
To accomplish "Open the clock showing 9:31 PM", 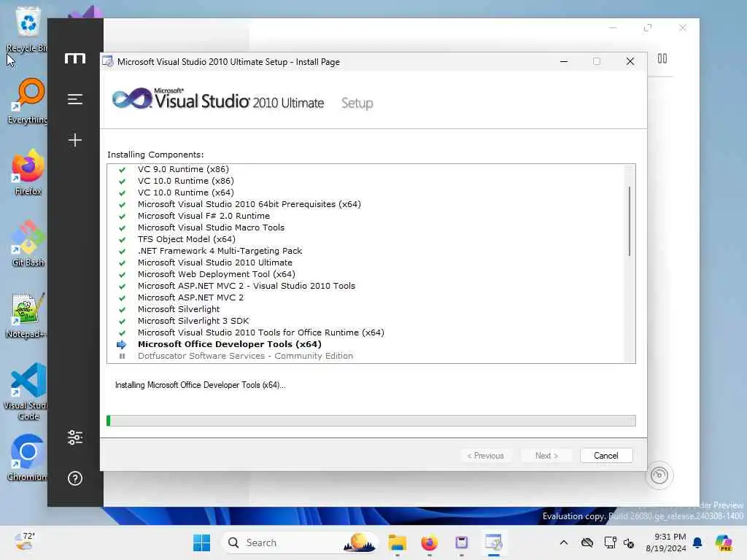I will (666, 542).
